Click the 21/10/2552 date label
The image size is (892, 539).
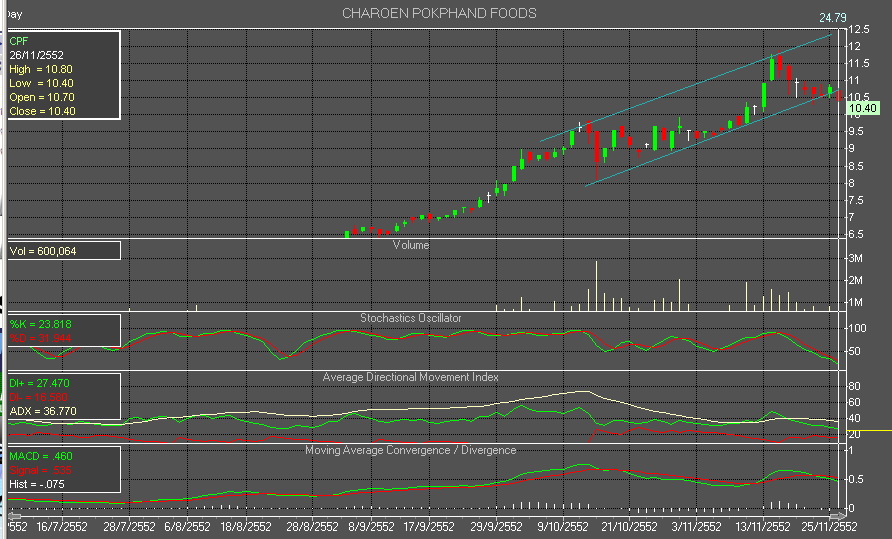click(629, 527)
